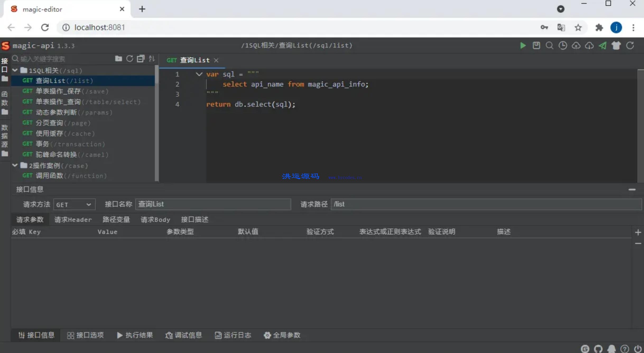This screenshot has height=353, width=644.
Task: Open 单表操作_保存(/save) API
Action: [83, 91]
